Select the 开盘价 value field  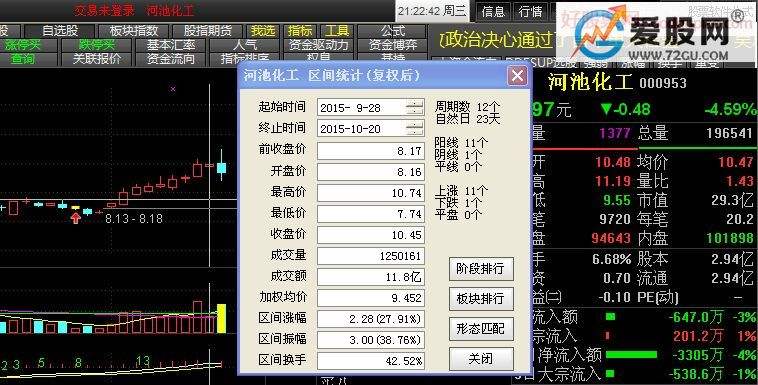pyautogui.click(x=371, y=172)
